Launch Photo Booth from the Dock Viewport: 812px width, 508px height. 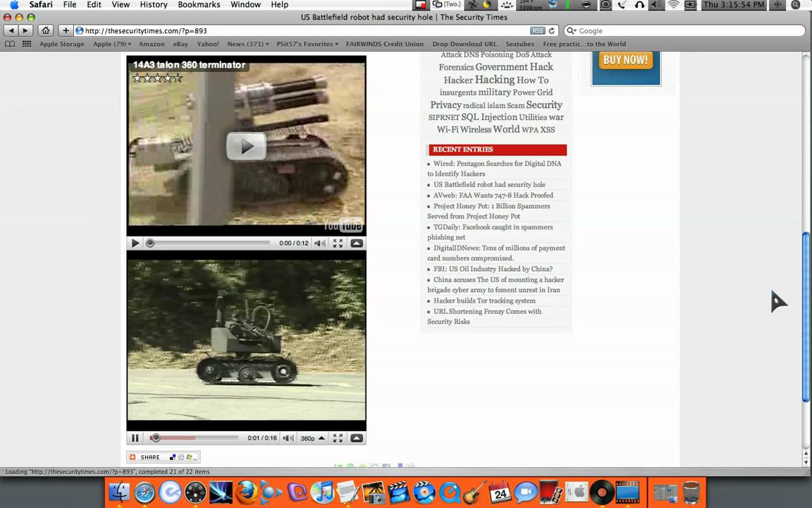pyautogui.click(x=551, y=492)
